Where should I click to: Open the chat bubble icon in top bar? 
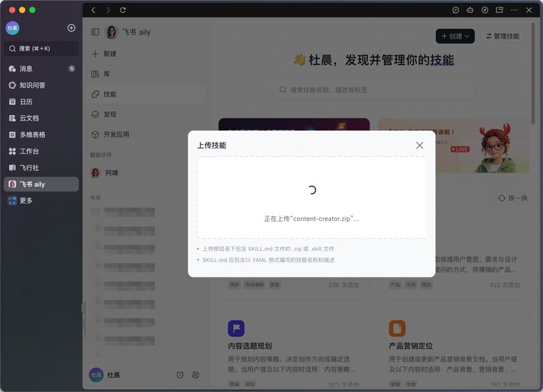click(456, 10)
